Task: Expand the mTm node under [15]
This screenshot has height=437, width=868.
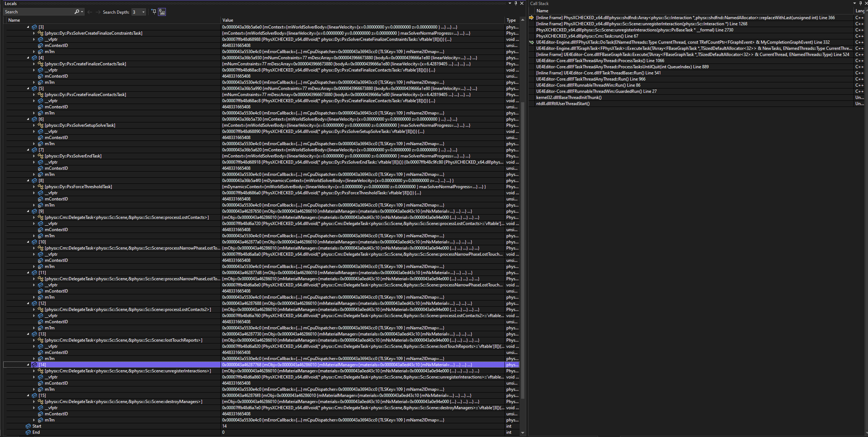Action: pos(34,420)
